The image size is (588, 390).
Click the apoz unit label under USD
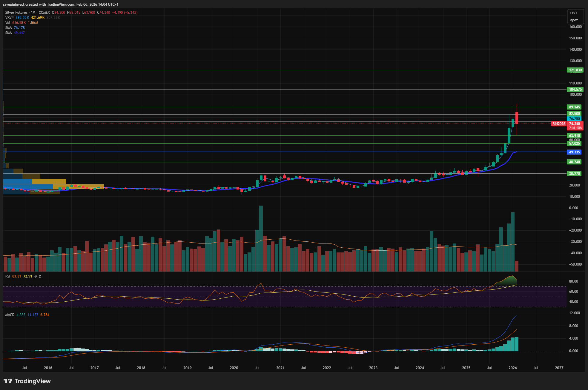pos(574,20)
